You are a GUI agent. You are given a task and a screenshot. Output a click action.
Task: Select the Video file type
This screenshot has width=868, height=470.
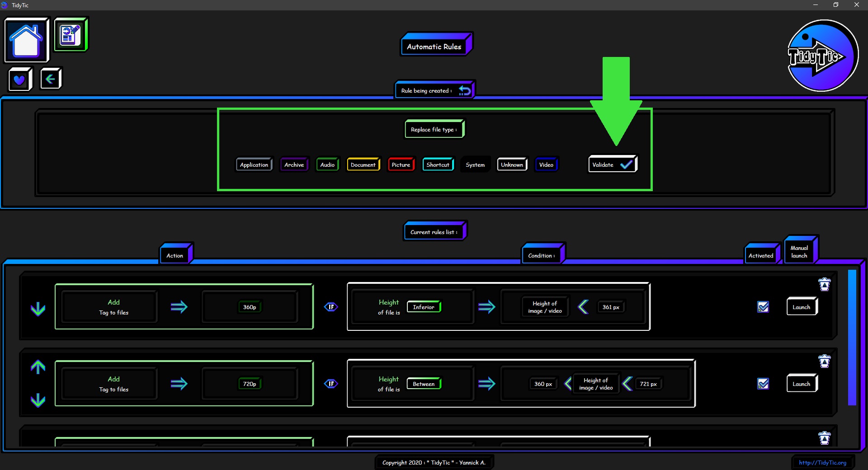click(x=546, y=164)
